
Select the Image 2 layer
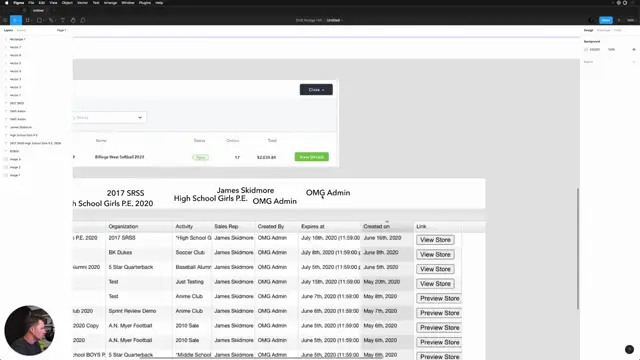coord(15,167)
